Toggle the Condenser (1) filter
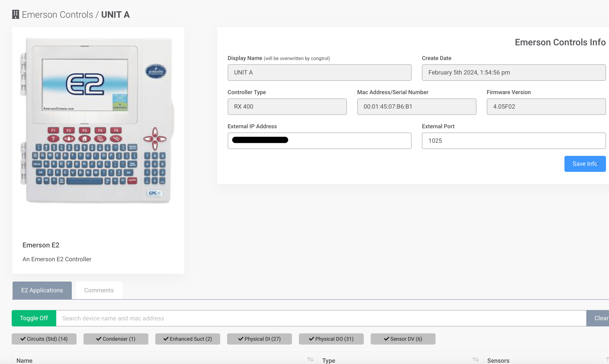 tap(116, 339)
